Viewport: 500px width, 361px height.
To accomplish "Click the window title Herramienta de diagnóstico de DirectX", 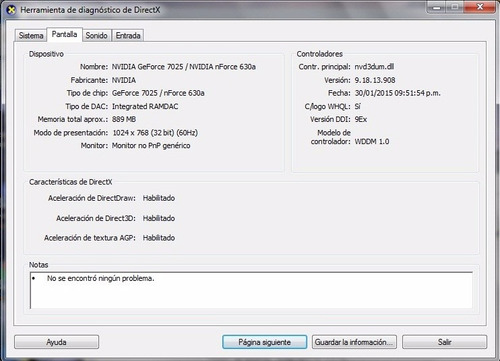I will click(90, 10).
